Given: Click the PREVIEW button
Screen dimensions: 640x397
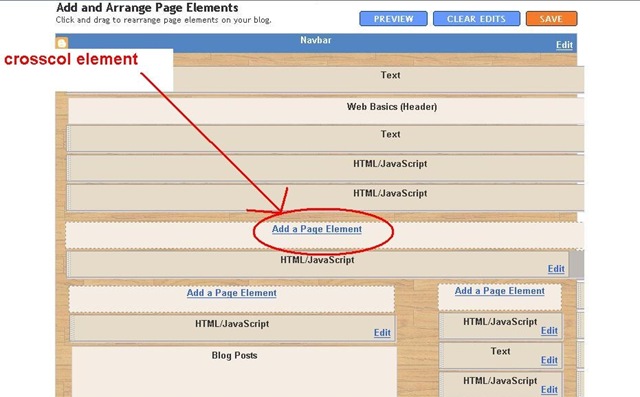Looking at the screenshot, I should pos(393,19).
